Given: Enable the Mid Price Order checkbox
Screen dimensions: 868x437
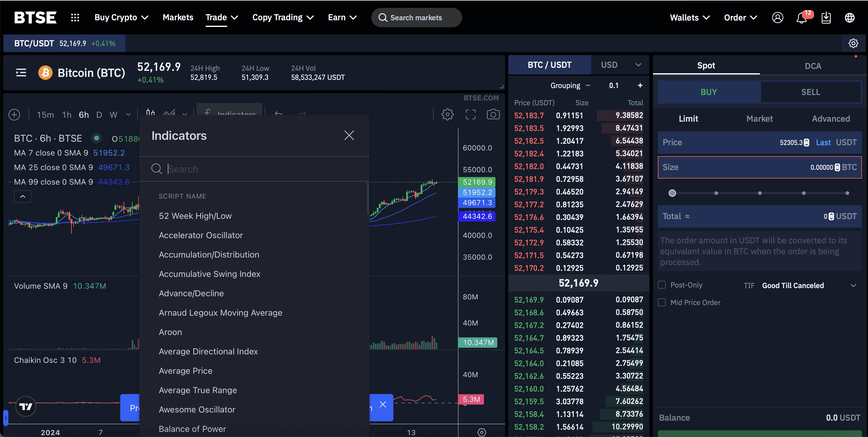Looking at the screenshot, I should tap(662, 302).
